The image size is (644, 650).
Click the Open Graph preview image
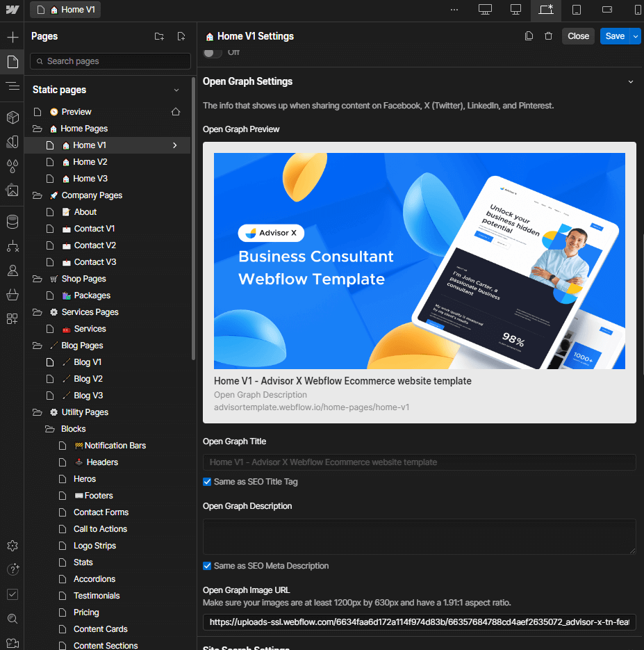(419, 261)
